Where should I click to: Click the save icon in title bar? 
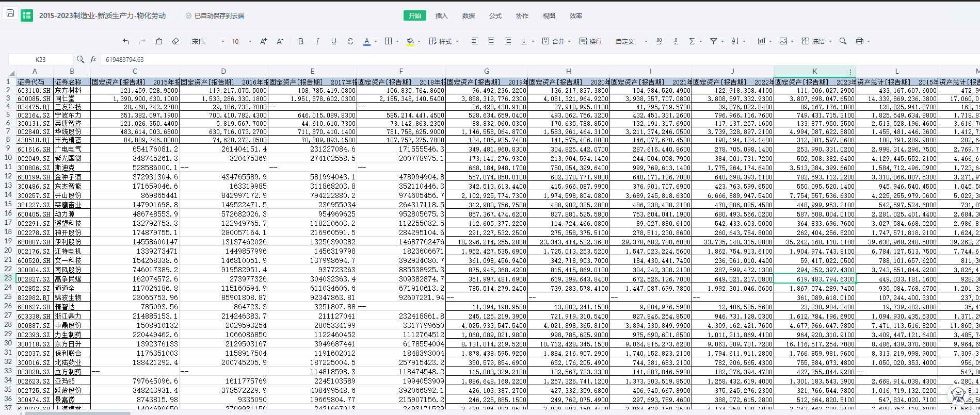click(10, 13)
